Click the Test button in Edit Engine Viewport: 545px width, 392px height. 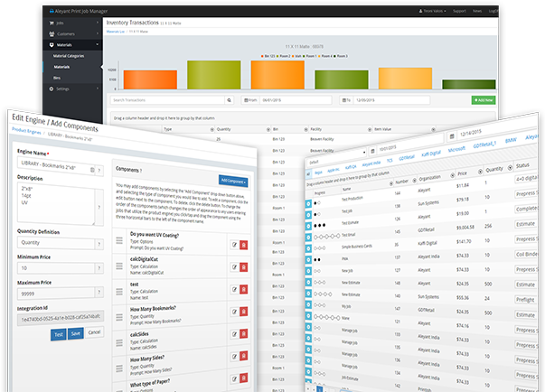point(59,335)
